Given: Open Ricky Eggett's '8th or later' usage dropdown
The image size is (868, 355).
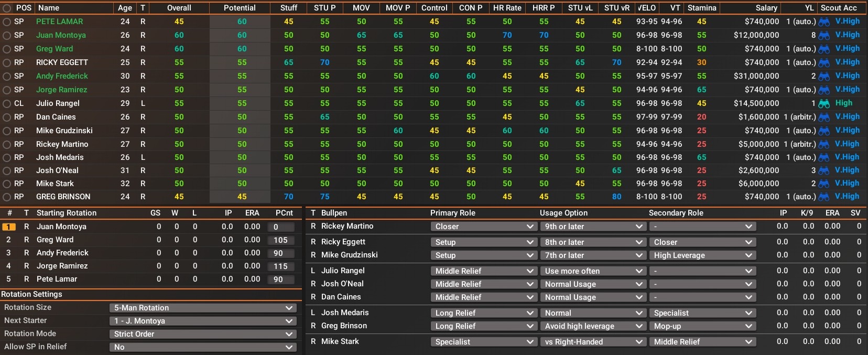Looking at the screenshot, I should [593, 242].
